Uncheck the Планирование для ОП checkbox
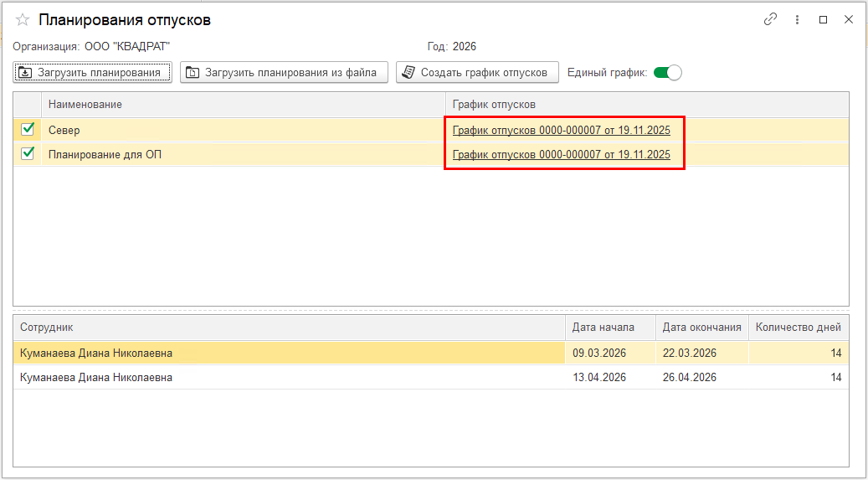Viewport: 868px width, 480px height. tap(28, 153)
